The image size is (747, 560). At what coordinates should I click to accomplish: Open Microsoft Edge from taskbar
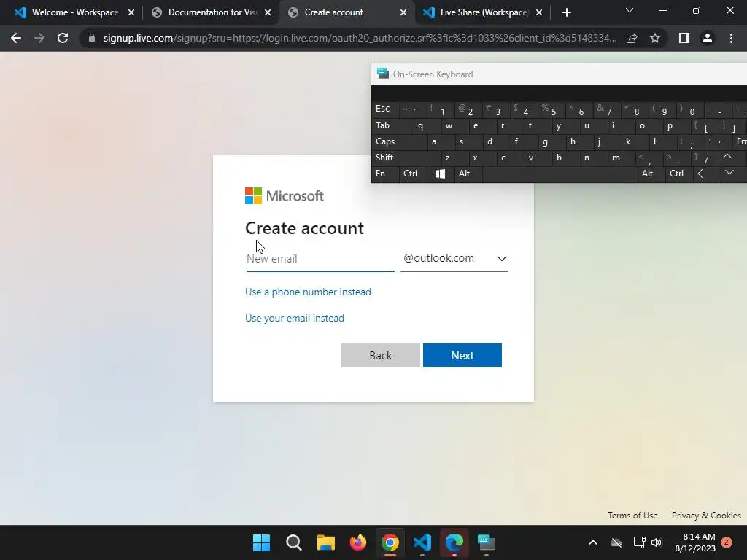tap(454, 542)
